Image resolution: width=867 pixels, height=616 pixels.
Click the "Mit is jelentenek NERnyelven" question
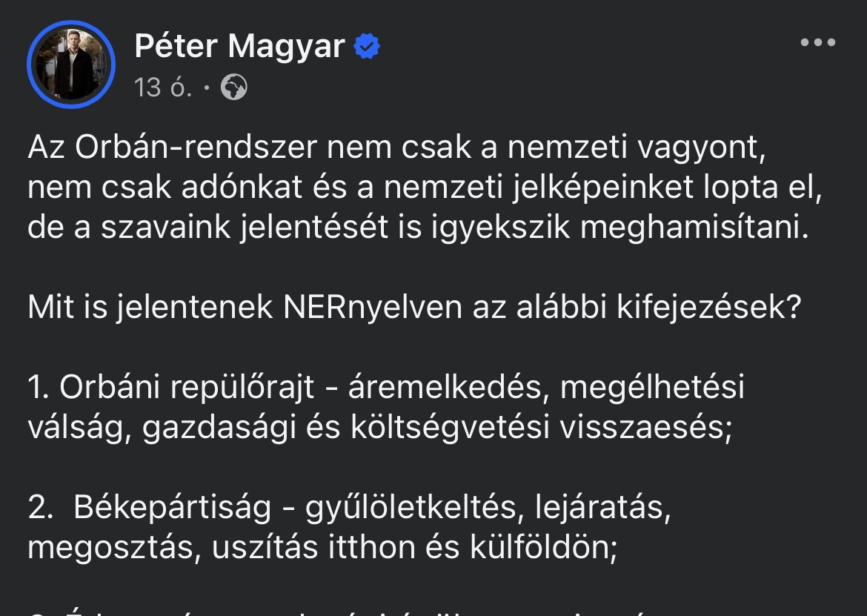[414, 307]
